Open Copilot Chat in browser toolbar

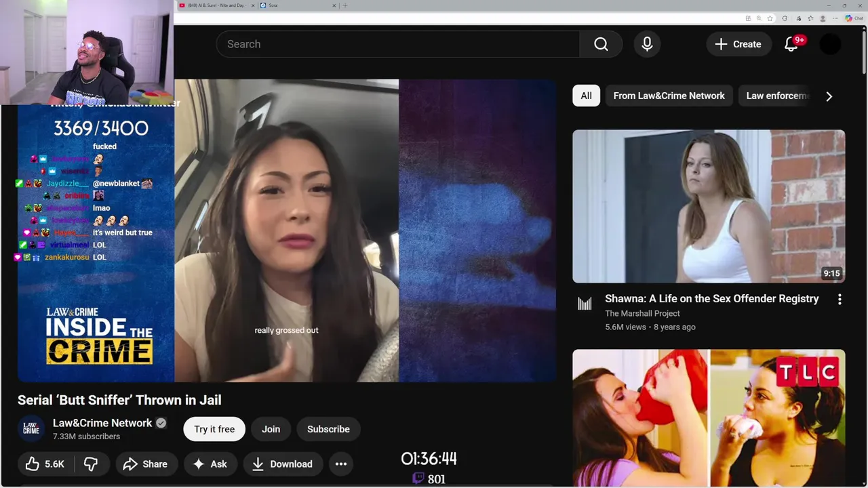coord(854,18)
